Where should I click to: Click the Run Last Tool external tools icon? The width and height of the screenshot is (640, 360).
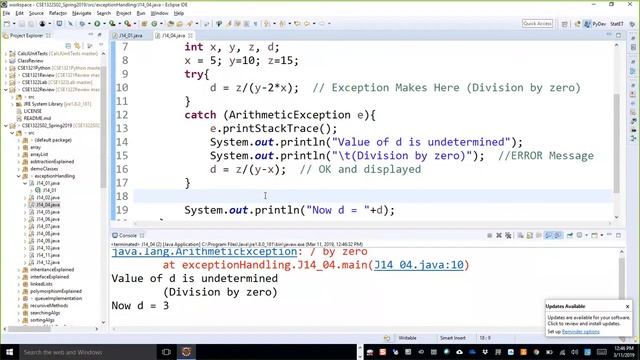click(x=128, y=24)
